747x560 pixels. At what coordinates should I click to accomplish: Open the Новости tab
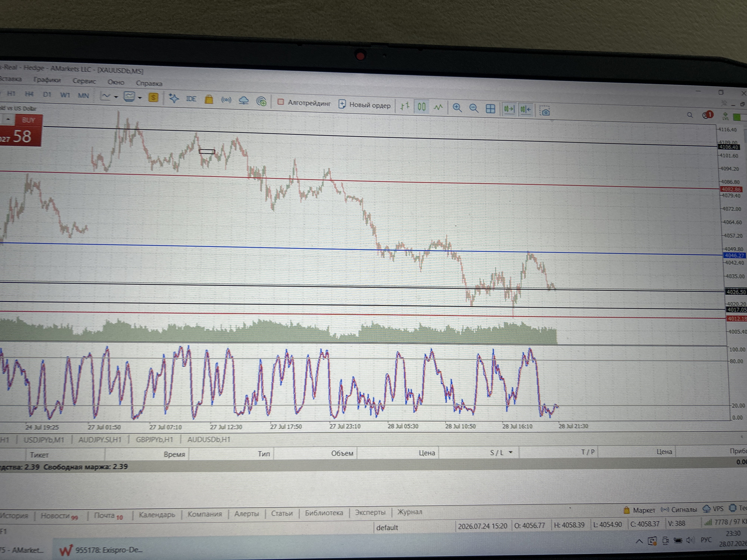coord(59,516)
